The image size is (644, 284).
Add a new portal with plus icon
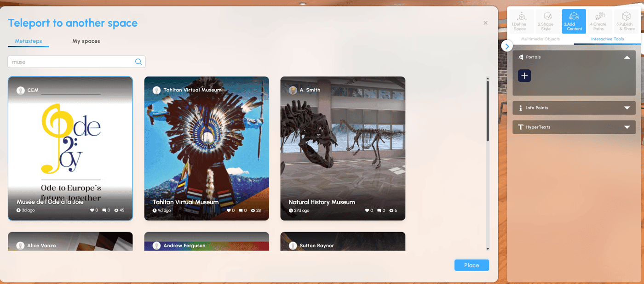click(x=524, y=76)
